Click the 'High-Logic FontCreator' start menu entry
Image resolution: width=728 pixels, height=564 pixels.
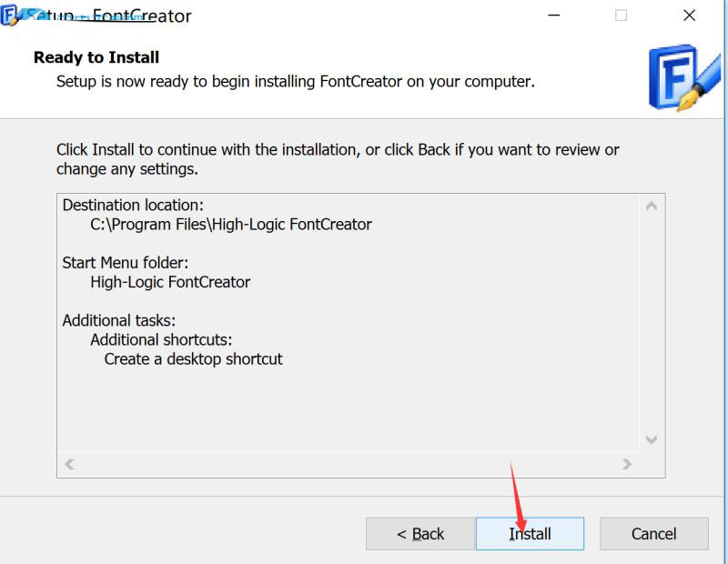(170, 282)
